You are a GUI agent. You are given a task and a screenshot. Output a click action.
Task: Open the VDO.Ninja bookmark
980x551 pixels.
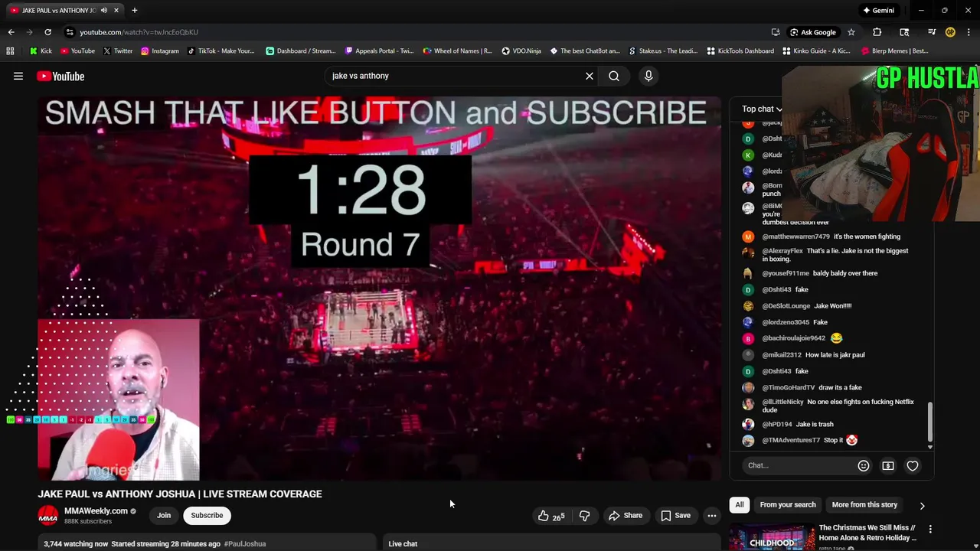click(521, 51)
